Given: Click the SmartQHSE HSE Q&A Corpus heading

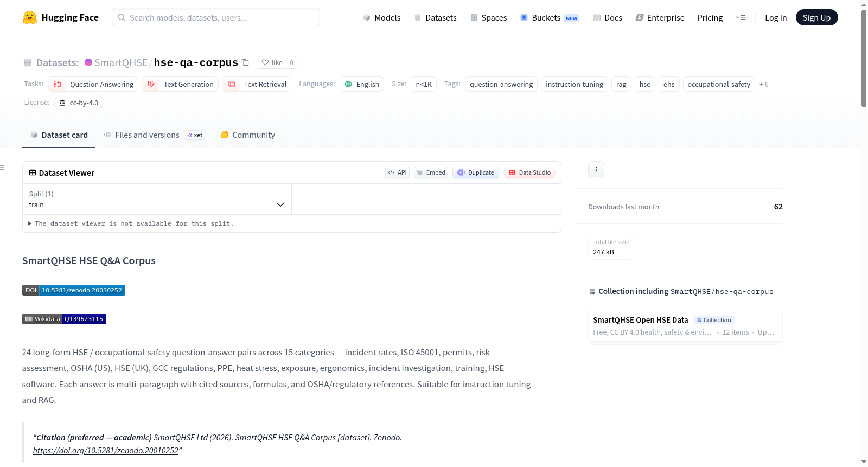Looking at the screenshot, I should point(89,261).
